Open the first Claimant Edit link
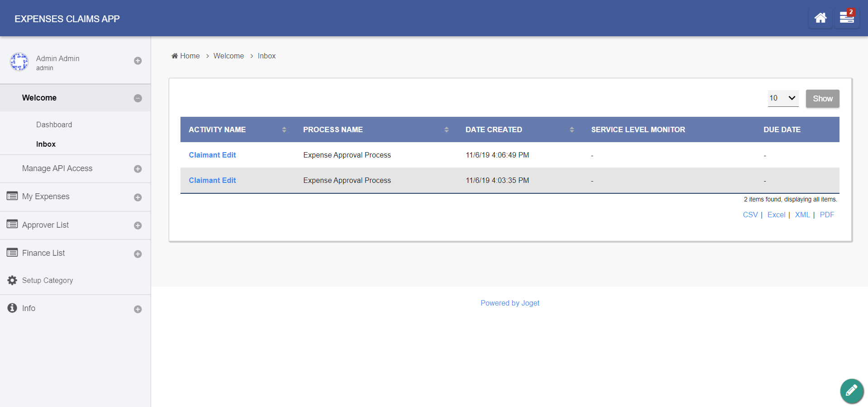This screenshot has height=407, width=868. click(x=212, y=155)
